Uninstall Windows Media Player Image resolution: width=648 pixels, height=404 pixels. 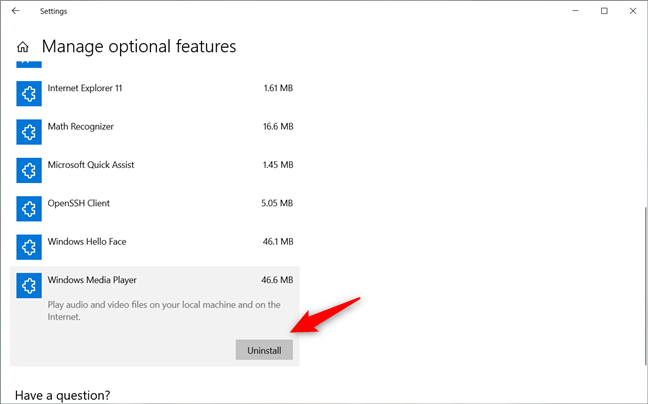point(264,350)
